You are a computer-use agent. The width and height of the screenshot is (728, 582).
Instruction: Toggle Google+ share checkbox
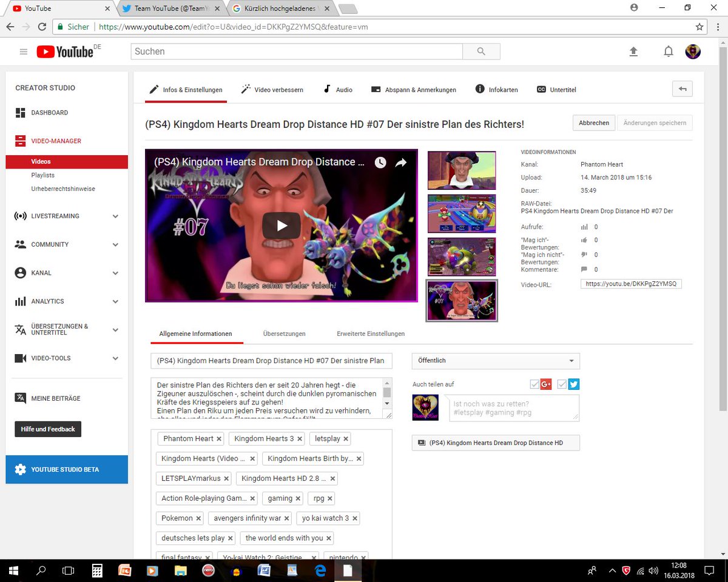point(534,384)
